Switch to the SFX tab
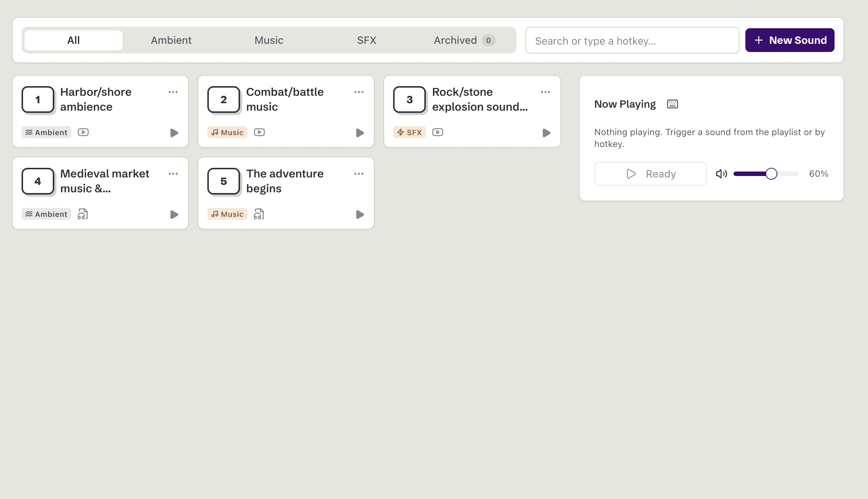This screenshot has width=868, height=499. click(367, 40)
